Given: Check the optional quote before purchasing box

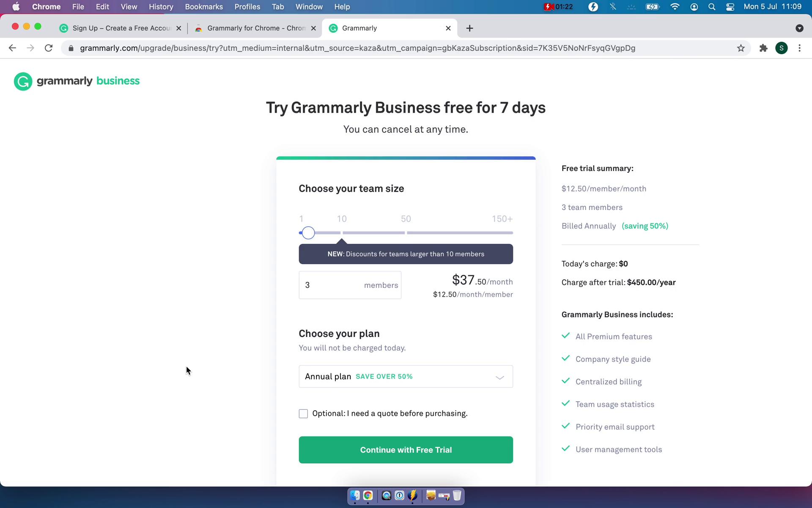Looking at the screenshot, I should tap(303, 414).
